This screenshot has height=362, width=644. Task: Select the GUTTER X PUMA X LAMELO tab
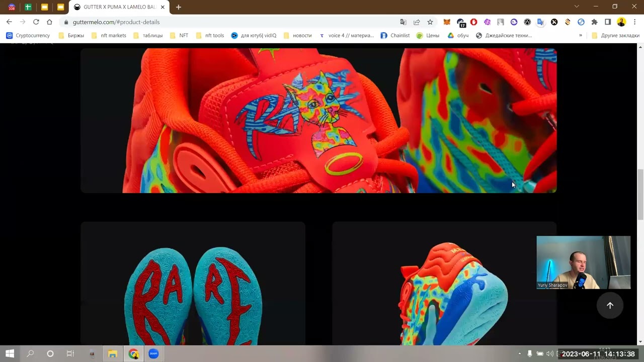coord(119,7)
